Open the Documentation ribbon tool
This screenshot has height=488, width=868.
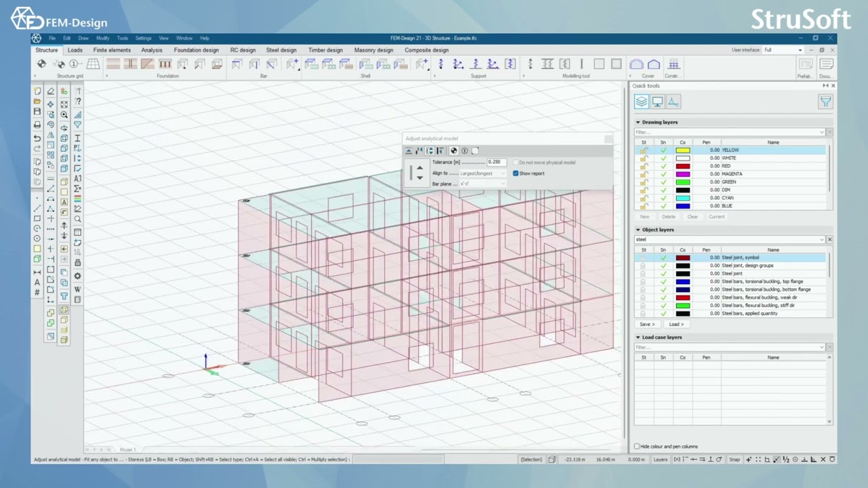pos(826,64)
